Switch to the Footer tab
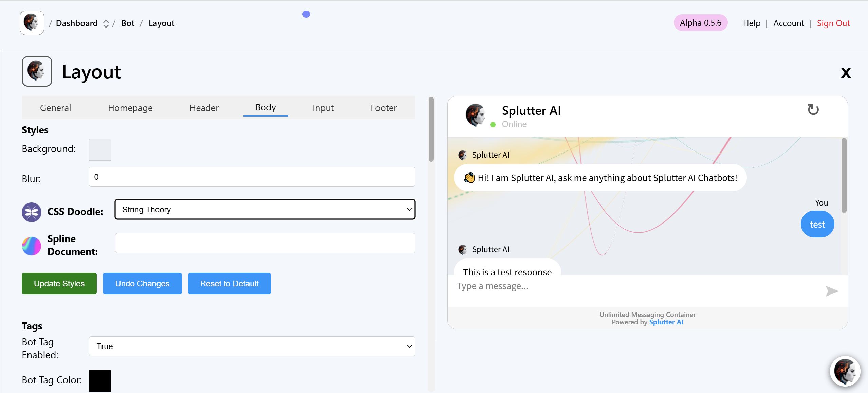This screenshot has height=393, width=868. tap(384, 108)
